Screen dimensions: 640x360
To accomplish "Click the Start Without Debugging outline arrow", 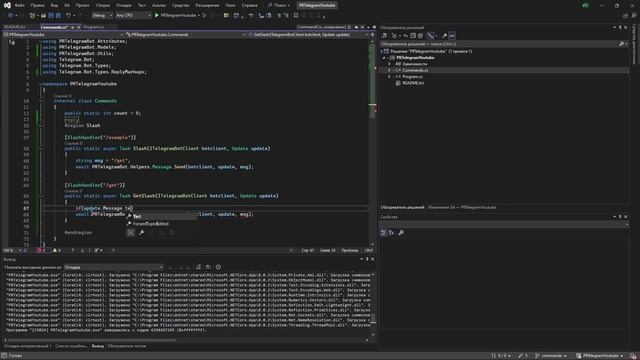I will pos(204,16).
